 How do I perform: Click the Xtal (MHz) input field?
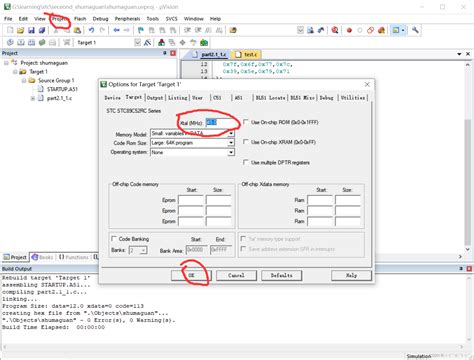coord(218,123)
